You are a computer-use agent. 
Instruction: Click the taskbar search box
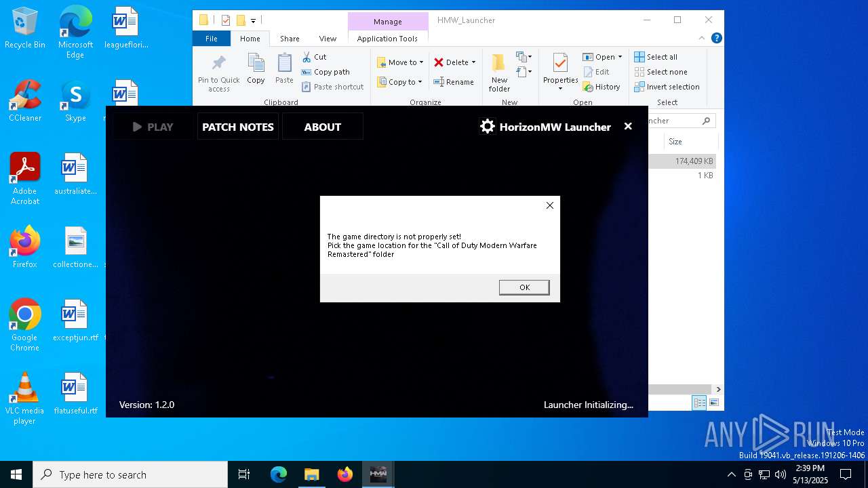[x=130, y=474]
